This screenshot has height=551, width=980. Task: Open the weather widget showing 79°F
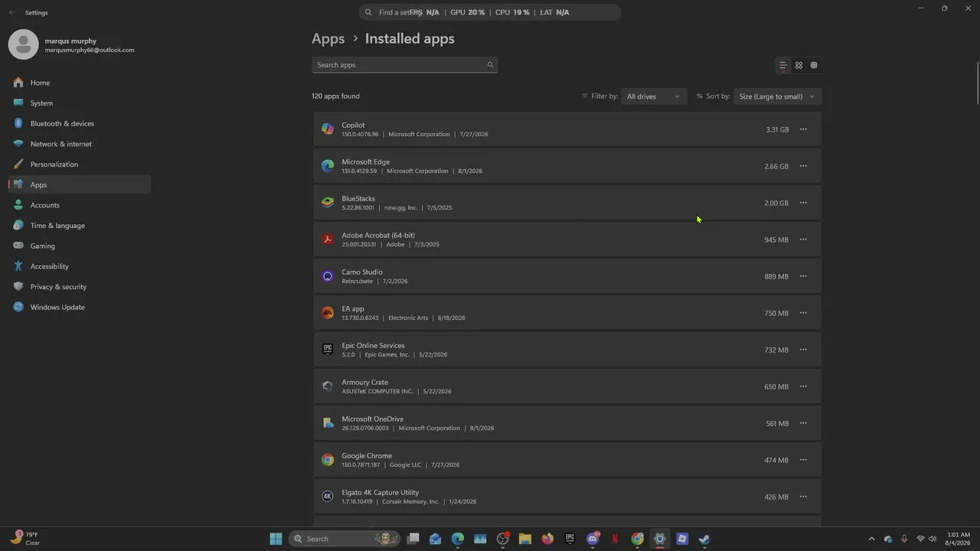tap(26, 539)
